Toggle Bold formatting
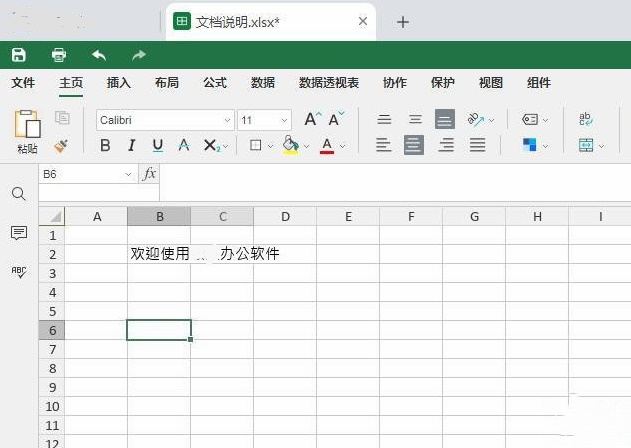 pos(105,145)
